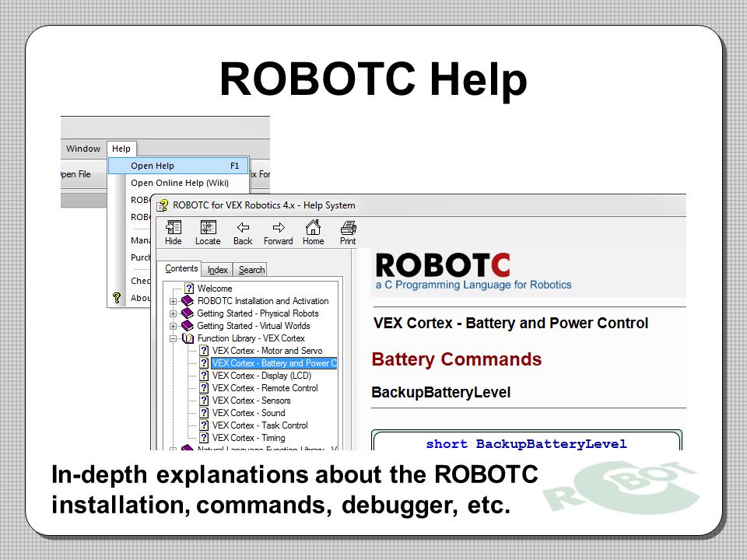Open the Window menu
This screenshot has height=560, width=747.
click(x=83, y=149)
